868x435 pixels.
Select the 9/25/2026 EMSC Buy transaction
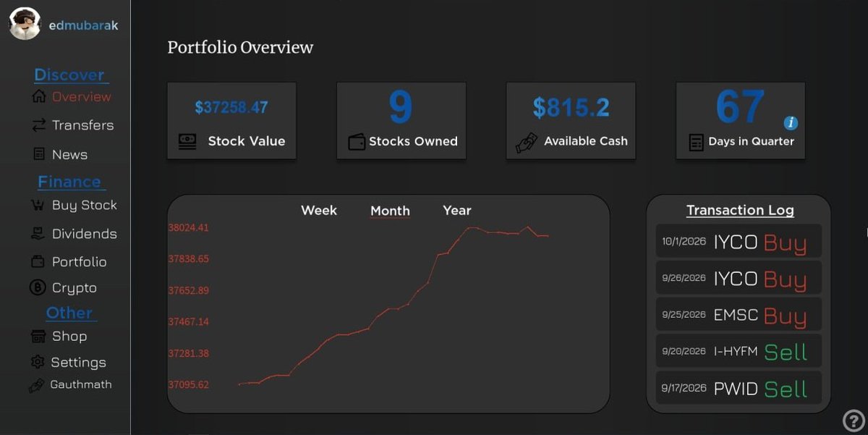(739, 315)
